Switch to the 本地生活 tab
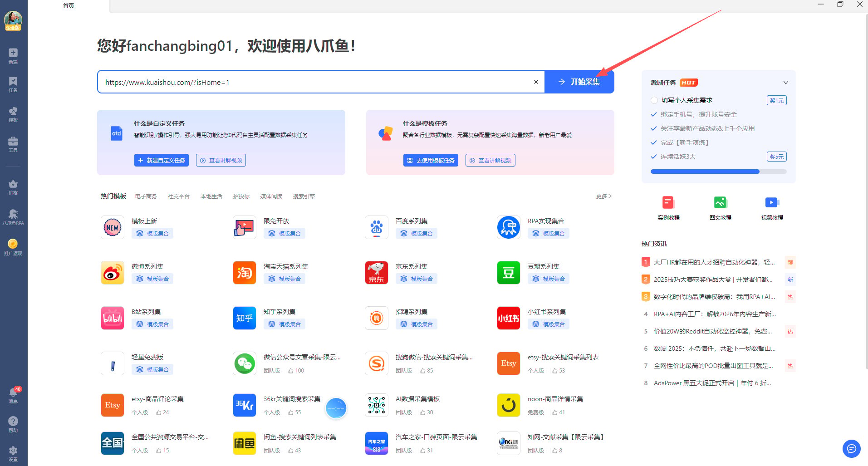This screenshot has height=466, width=868. pos(211,196)
